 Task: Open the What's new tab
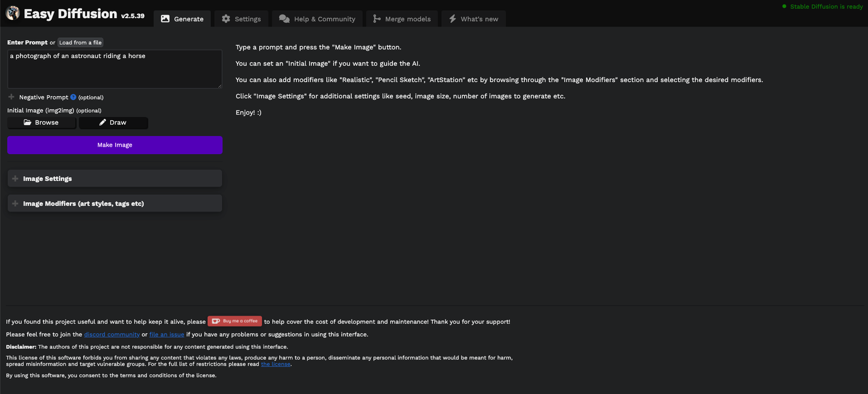tap(473, 19)
